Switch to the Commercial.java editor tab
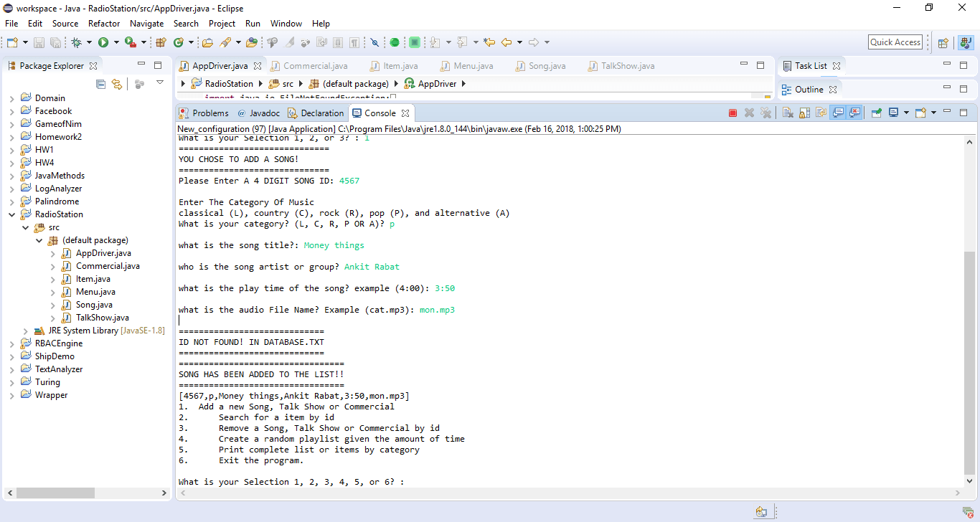Viewport: 980px width, 522px height. pos(308,66)
